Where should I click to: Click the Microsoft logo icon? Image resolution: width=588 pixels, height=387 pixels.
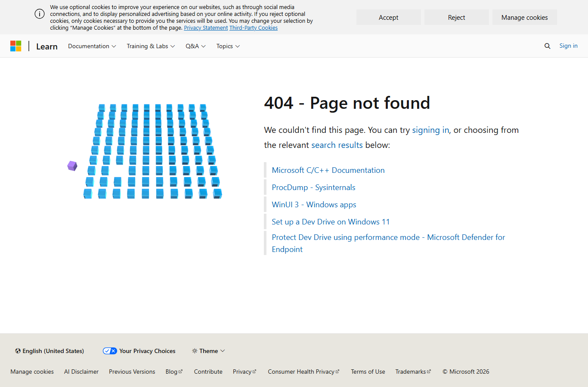pyautogui.click(x=16, y=46)
